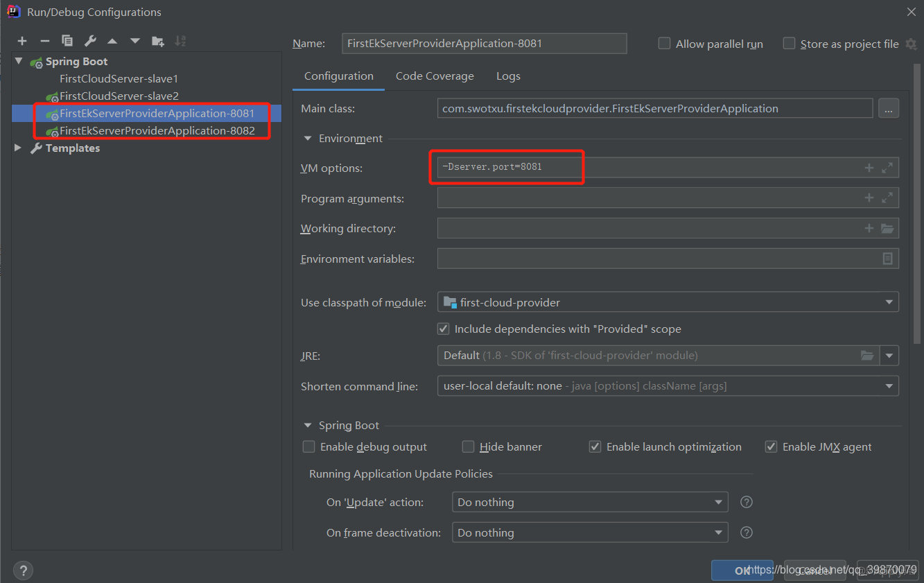The width and height of the screenshot is (924, 583).
Task: Toggle Allow parallel run checkbox
Action: (664, 44)
